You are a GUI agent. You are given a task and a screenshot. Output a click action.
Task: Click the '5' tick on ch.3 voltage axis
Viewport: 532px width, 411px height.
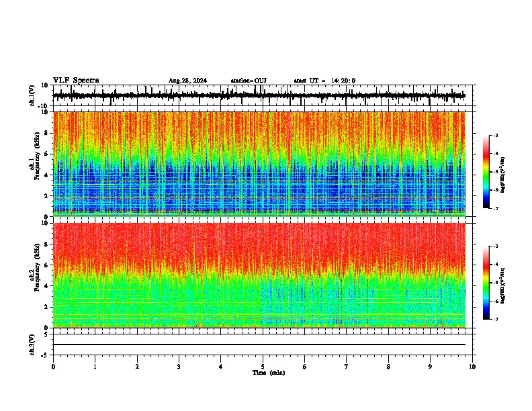[x=47, y=334]
